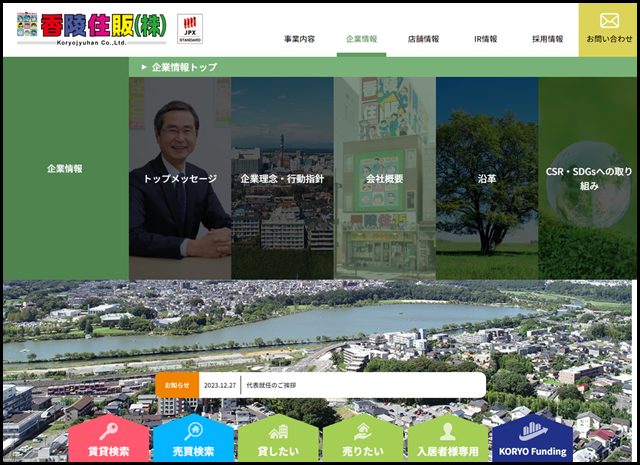
Task: Open 賃貸検索 rental search
Action: pyautogui.click(x=109, y=438)
